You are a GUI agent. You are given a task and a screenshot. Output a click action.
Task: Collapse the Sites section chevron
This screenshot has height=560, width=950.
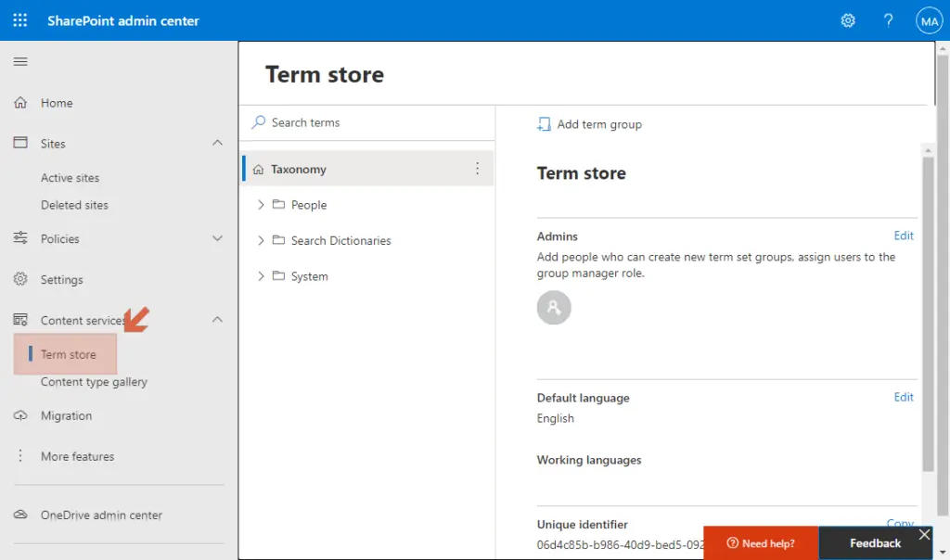click(x=217, y=143)
